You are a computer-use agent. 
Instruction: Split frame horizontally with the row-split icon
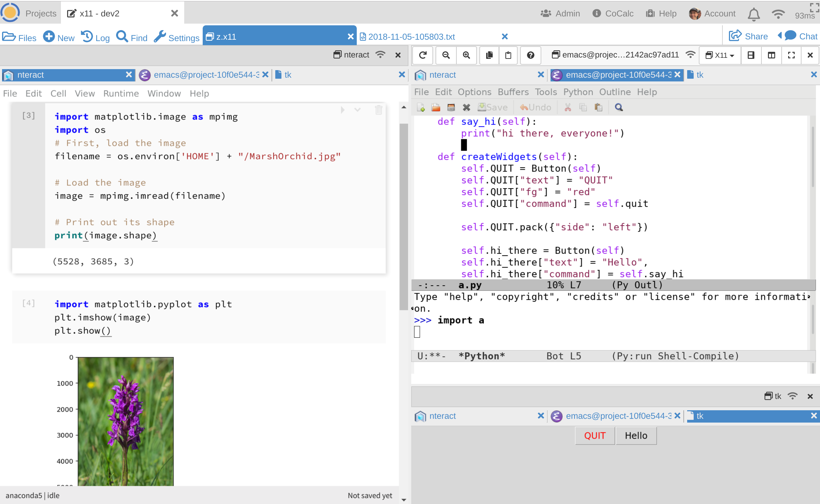[751, 55]
